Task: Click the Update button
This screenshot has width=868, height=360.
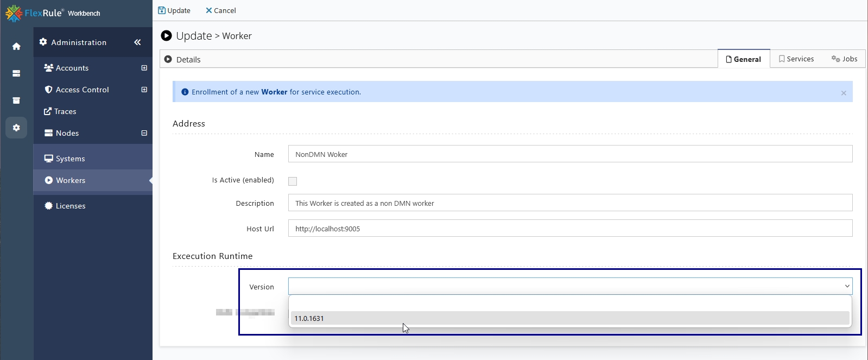Action: click(174, 10)
